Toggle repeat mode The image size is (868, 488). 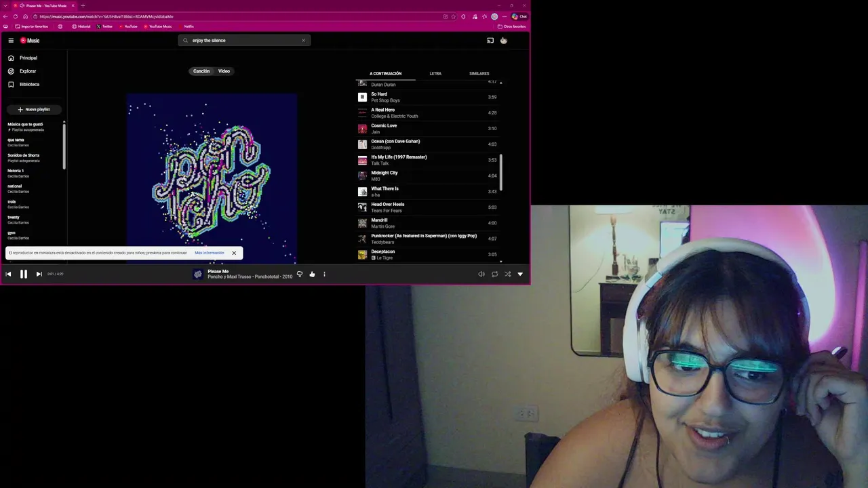494,274
